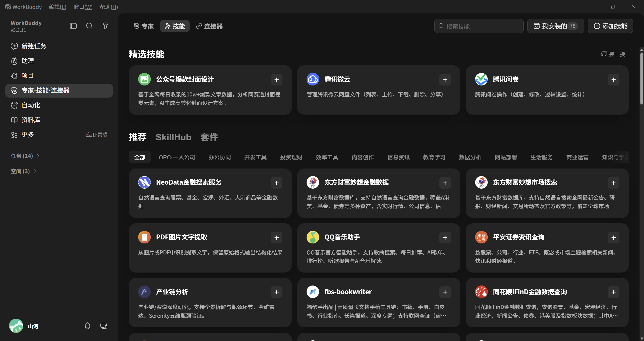This screenshot has width=644, height=341.
Task: Open the 帮助(H) menu
Action: pyautogui.click(x=109, y=7)
